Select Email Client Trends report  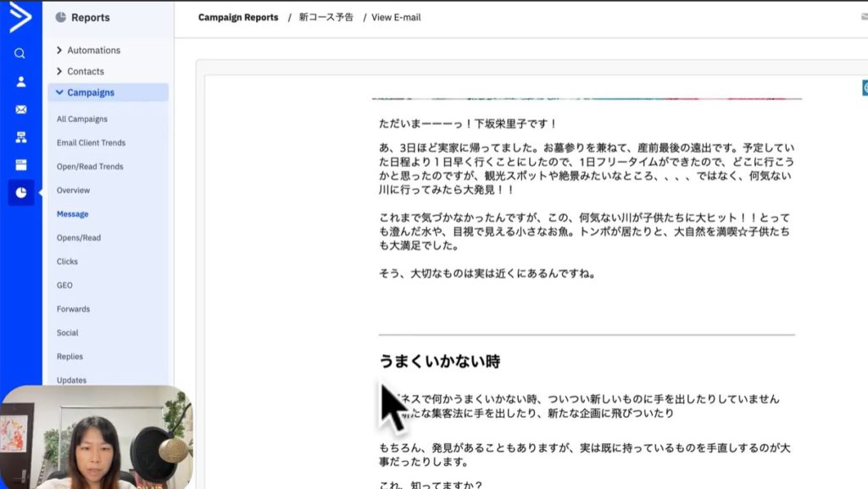coord(91,143)
